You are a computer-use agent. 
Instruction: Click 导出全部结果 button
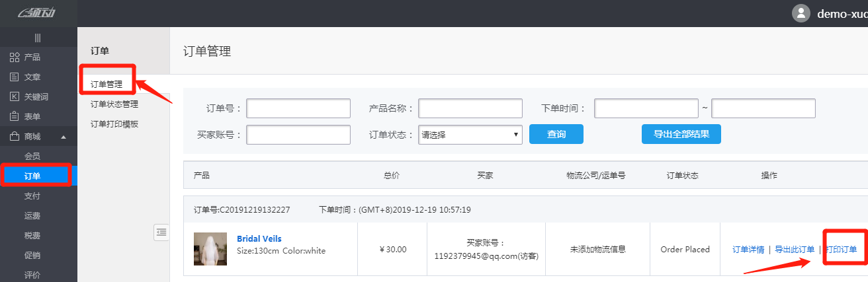click(x=681, y=134)
